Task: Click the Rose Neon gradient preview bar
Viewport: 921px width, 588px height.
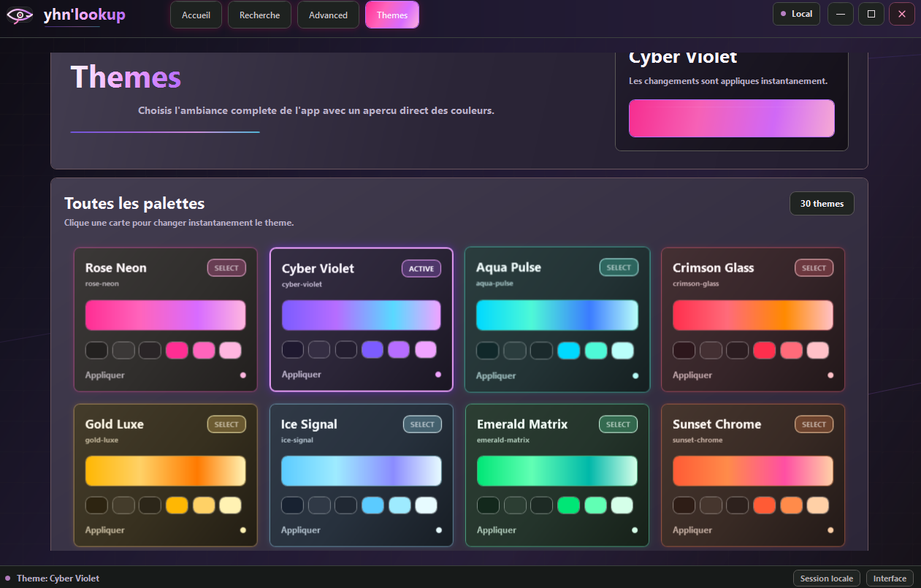Action: [166, 316]
